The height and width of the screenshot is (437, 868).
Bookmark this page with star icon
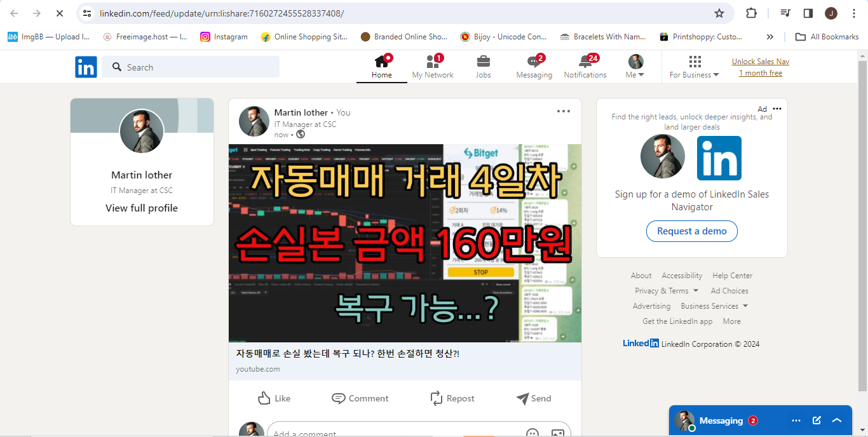tap(719, 13)
